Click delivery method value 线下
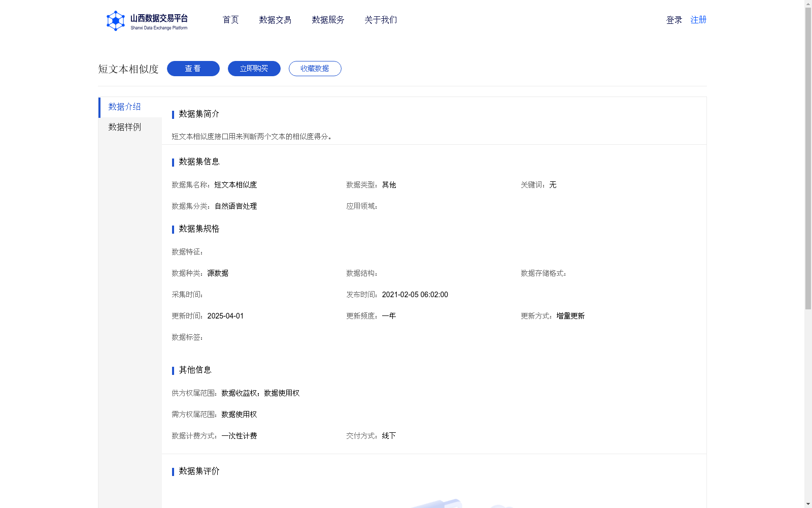The image size is (812, 508). (x=389, y=436)
